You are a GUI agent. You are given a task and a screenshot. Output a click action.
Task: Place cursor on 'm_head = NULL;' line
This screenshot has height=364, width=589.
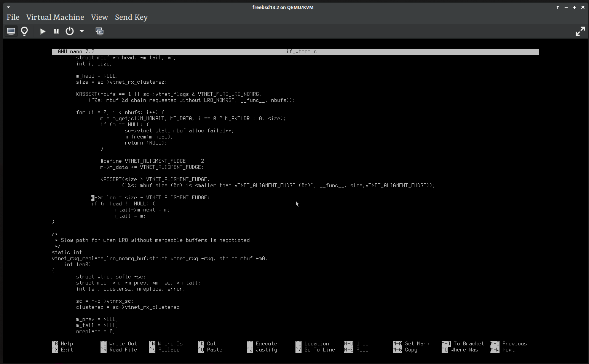97,76
